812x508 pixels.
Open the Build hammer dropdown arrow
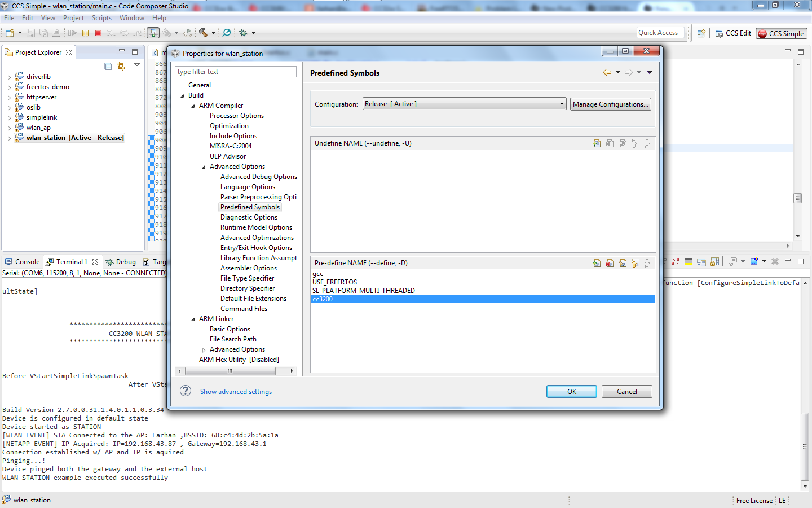click(x=213, y=33)
